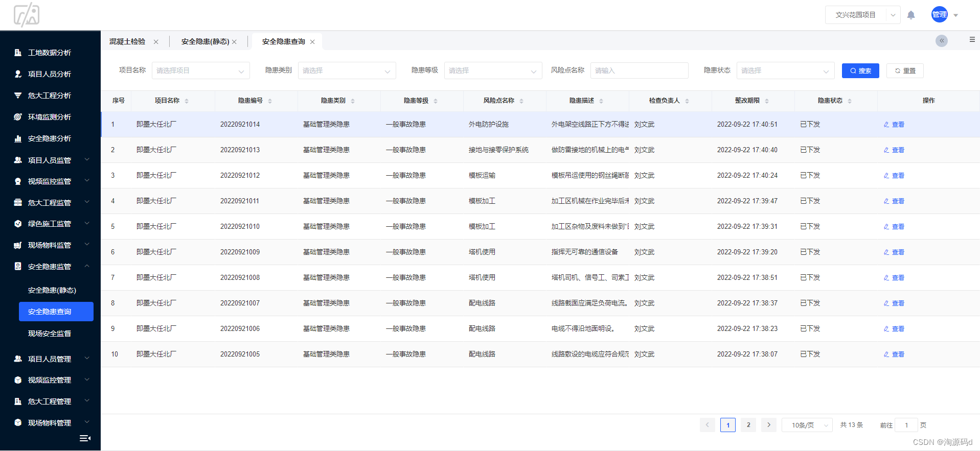This screenshot has width=980, height=451.
Task: Open the 隐患状态 dropdown
Action: (x=786, y=70)
